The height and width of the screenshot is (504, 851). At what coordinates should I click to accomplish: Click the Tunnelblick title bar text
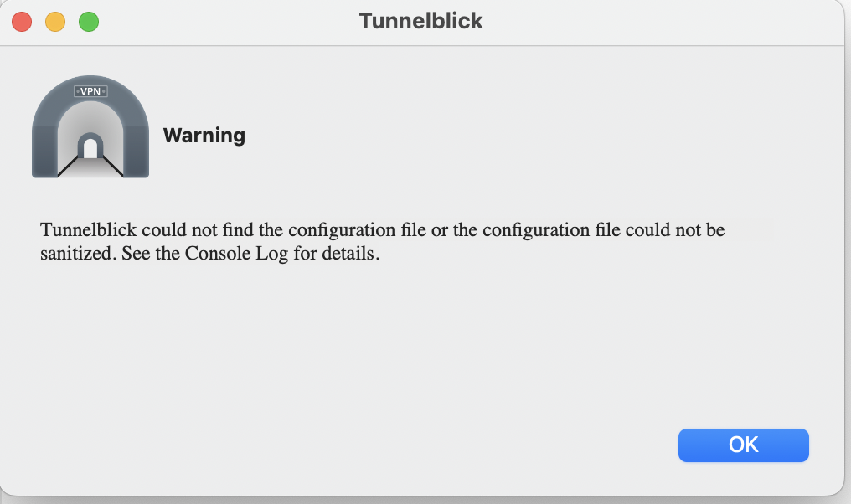point(420,21)
